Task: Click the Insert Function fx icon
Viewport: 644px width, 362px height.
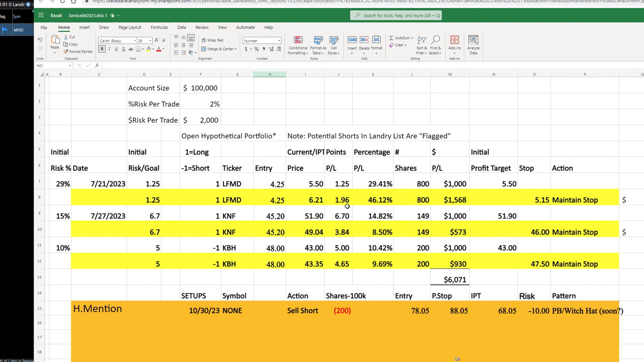Action: [x=97, y=65]
